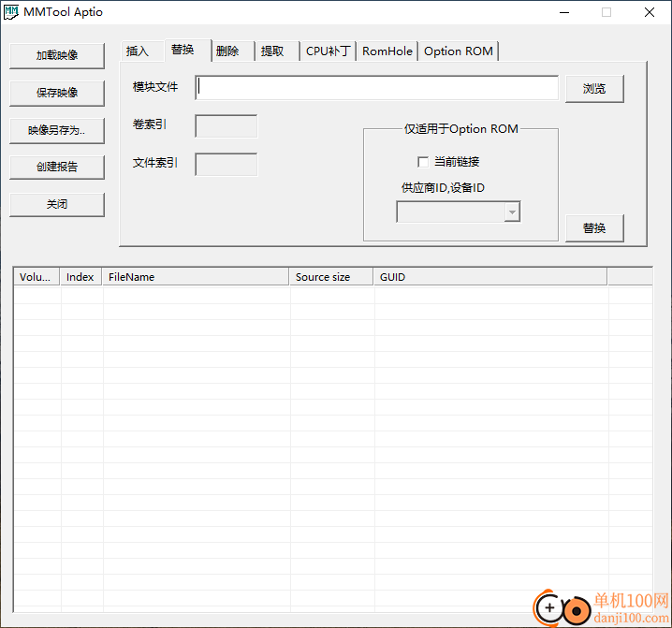Click the 加载映像 button
The width and height of the screenshot is (672, 628).
click(57, 55)
